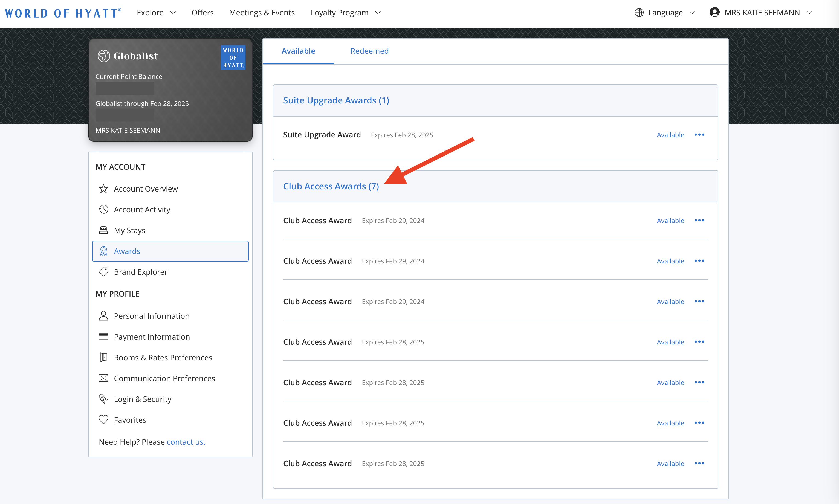Screen dimensions: 839x504
Task: Select the Awards sidebar item
Action: click(170, 251)
